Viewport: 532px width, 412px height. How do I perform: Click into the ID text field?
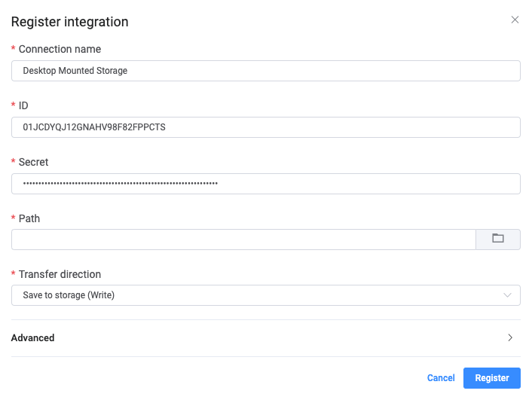coord(265,127)
